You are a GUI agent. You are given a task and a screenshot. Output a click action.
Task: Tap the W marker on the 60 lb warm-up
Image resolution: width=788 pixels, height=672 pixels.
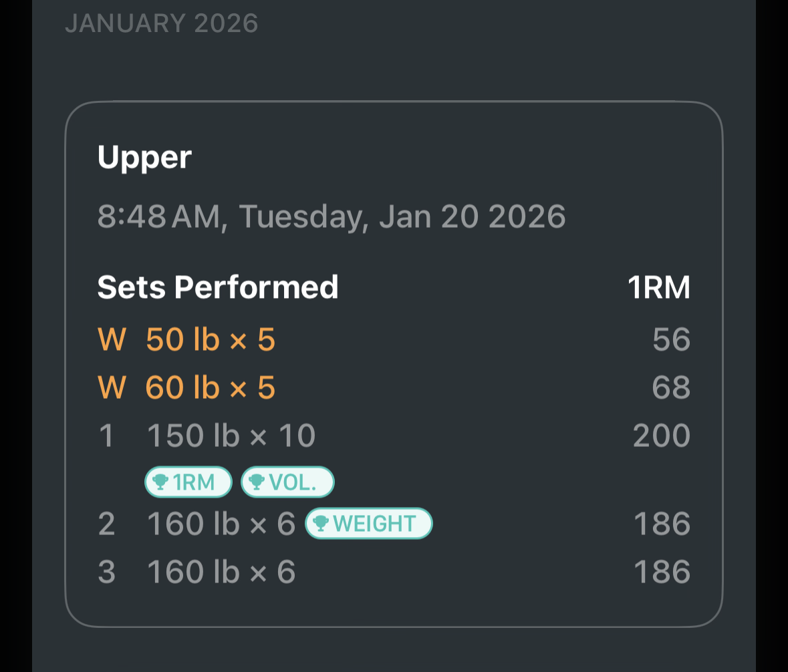tap(111, 386)
